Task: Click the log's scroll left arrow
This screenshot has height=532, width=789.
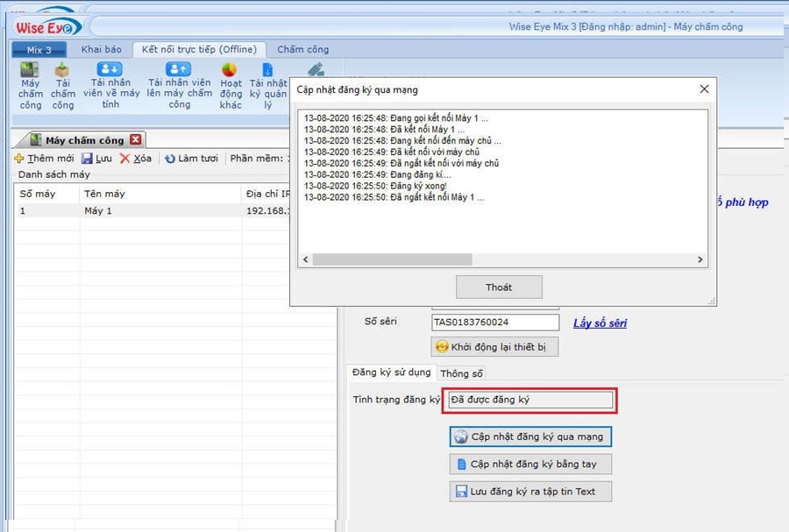Action: pyautogui.click(x=305, y=259)
